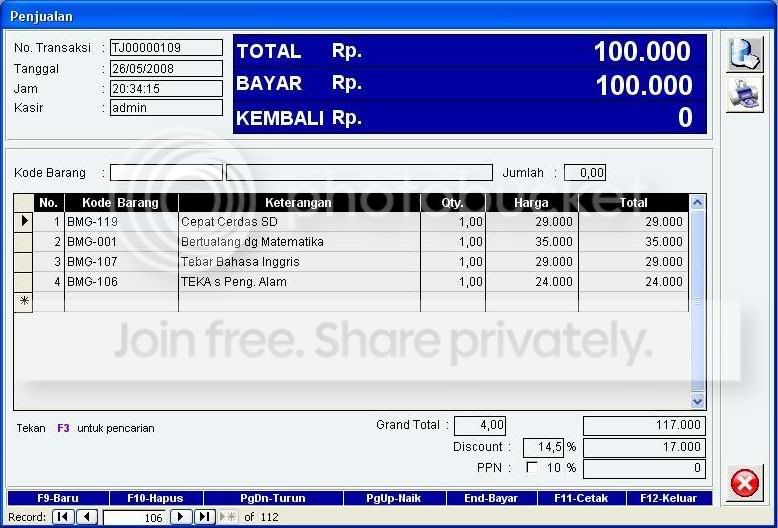This screenshot has height=528, width=778.
Task: Click the row selector for row 2
Action: 23,242
